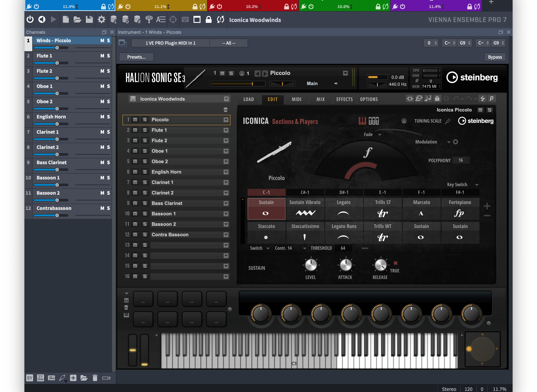Open the Presets... button
Image resolution: width=537 pixels, height=392 pixels.
(x=136, y=57)
